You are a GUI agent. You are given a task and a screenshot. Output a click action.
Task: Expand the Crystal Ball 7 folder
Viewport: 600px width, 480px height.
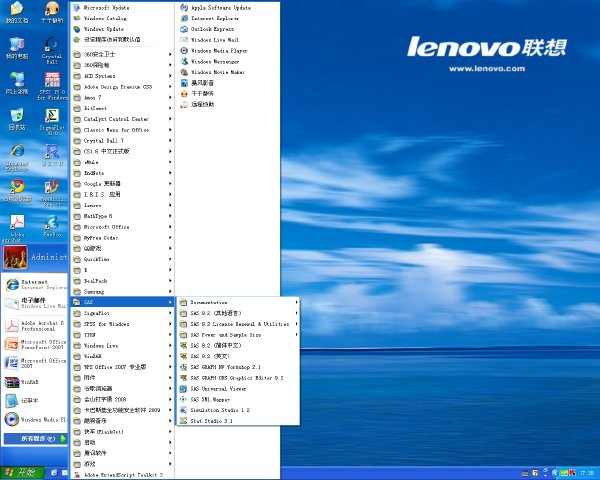click(x=122, y=140)
